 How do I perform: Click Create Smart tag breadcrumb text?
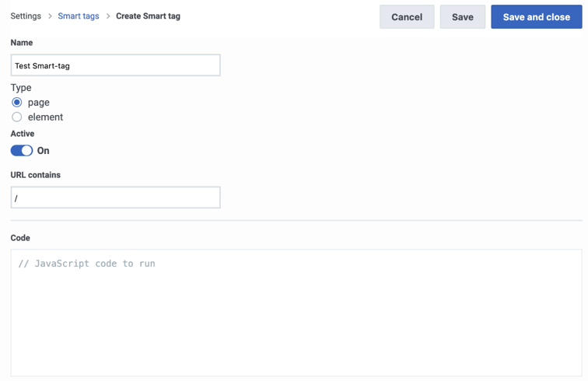[x=148, y=16]
